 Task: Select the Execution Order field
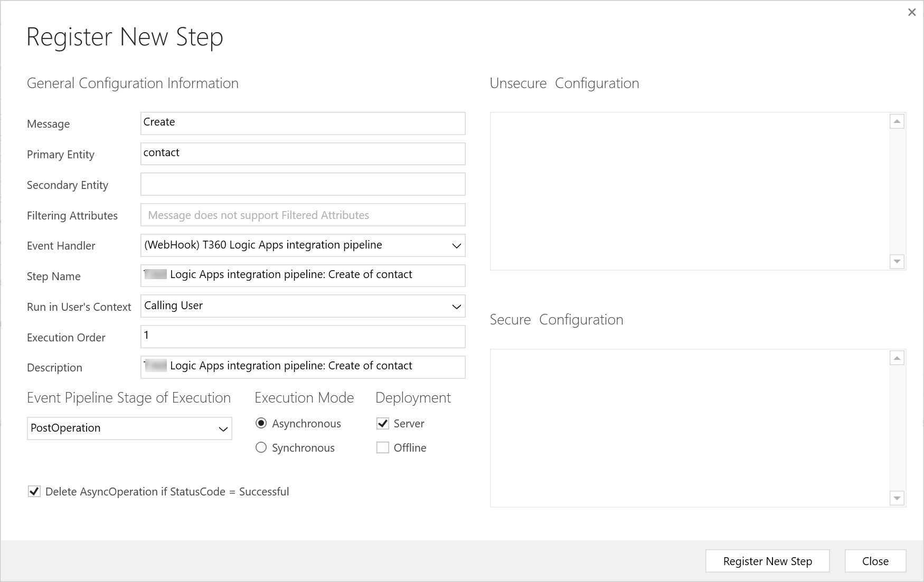303,336
